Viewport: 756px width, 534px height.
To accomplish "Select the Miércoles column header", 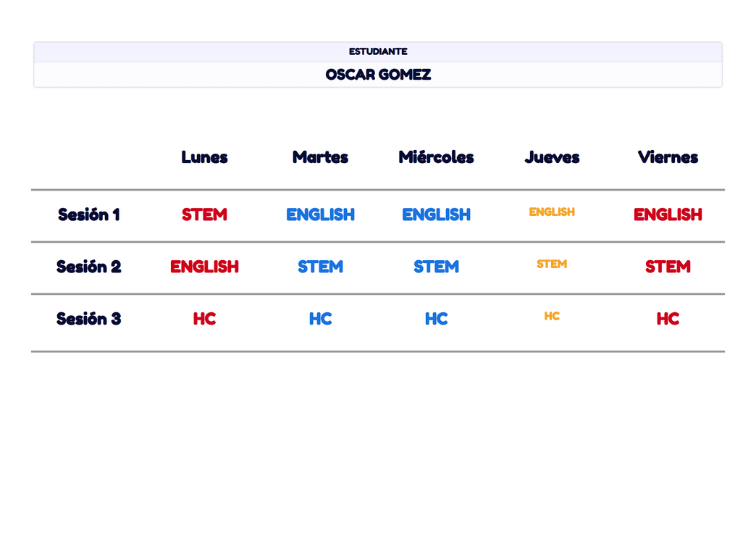I will pyautogui.click(x=436, y=157).
